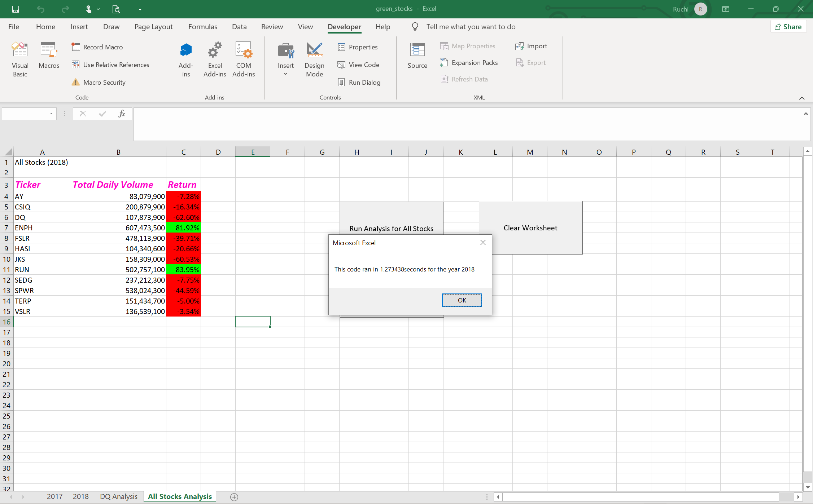Switch to the 2017 sheet
The width and height of the screenshot is (813, 504).
(54, 496)
